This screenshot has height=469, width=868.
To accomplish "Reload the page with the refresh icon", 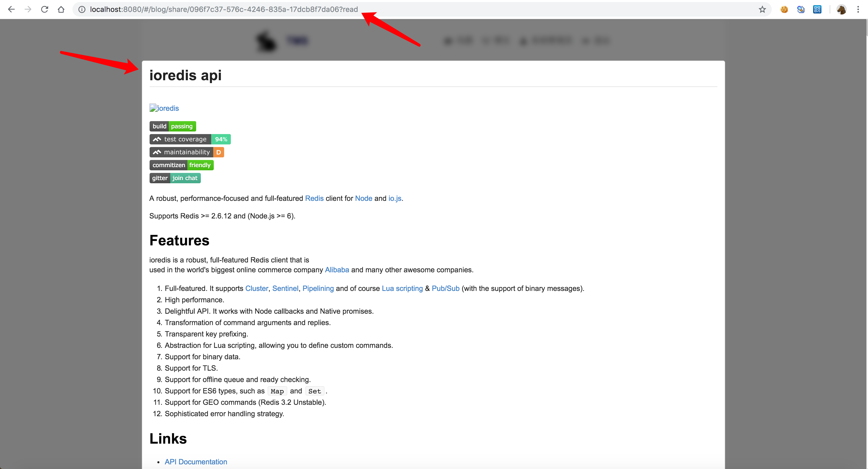I will click(45, 9).
